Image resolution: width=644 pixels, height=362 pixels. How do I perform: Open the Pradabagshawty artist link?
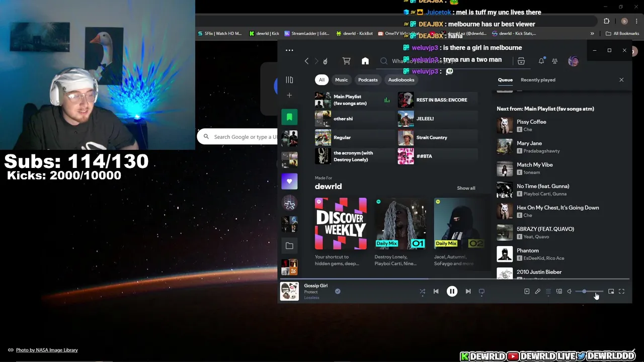[x=541, y=151]
